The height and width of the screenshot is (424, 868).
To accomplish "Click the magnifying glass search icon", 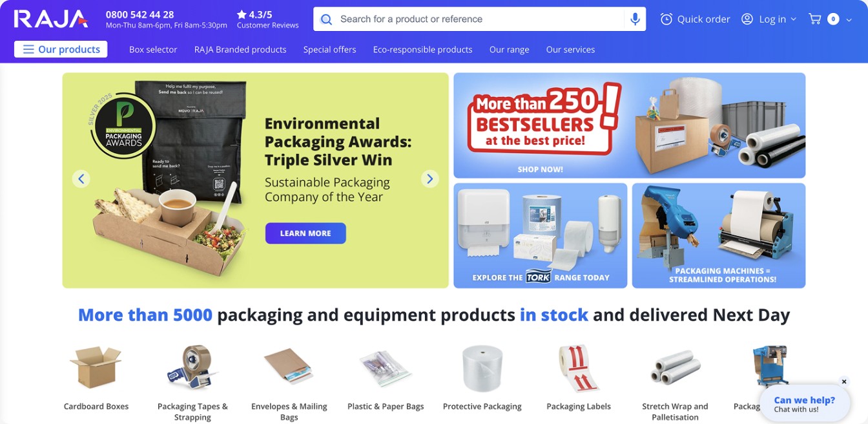I will (327, 19).
